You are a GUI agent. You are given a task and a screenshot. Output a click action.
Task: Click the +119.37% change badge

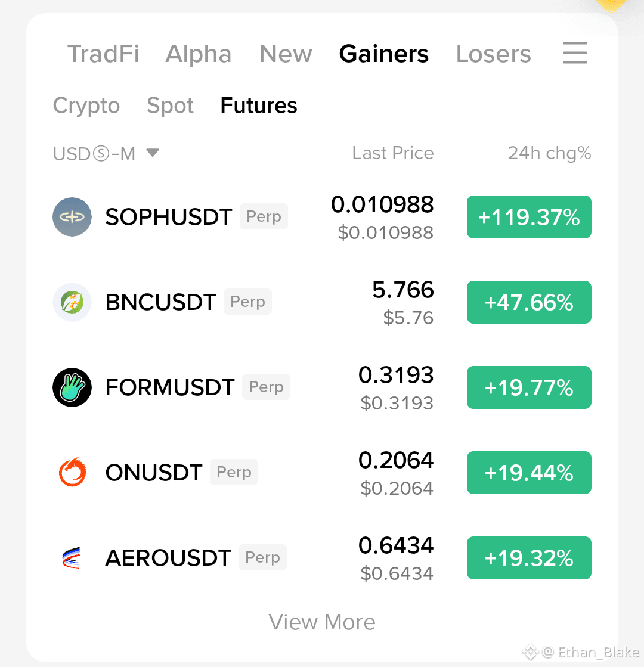529,217
